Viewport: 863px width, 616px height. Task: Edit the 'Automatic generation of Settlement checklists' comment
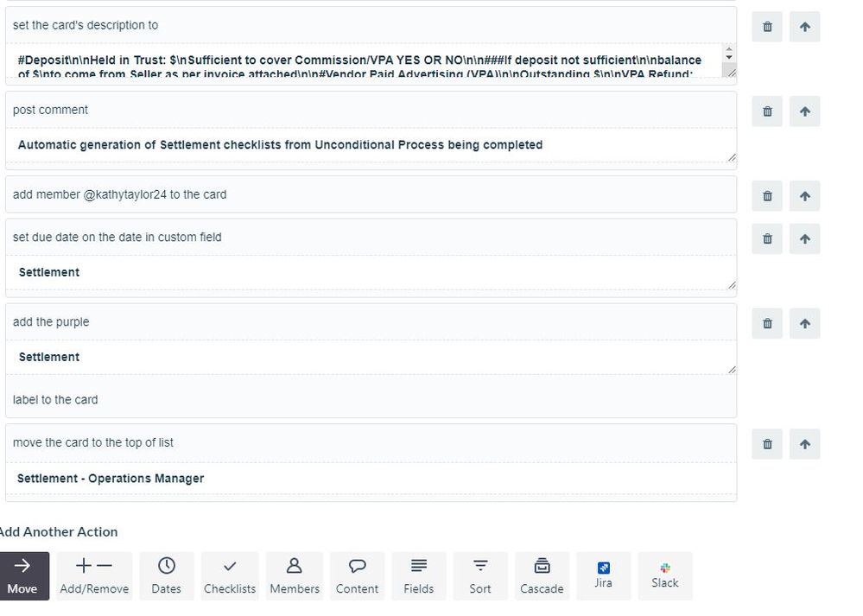[371, 145]
